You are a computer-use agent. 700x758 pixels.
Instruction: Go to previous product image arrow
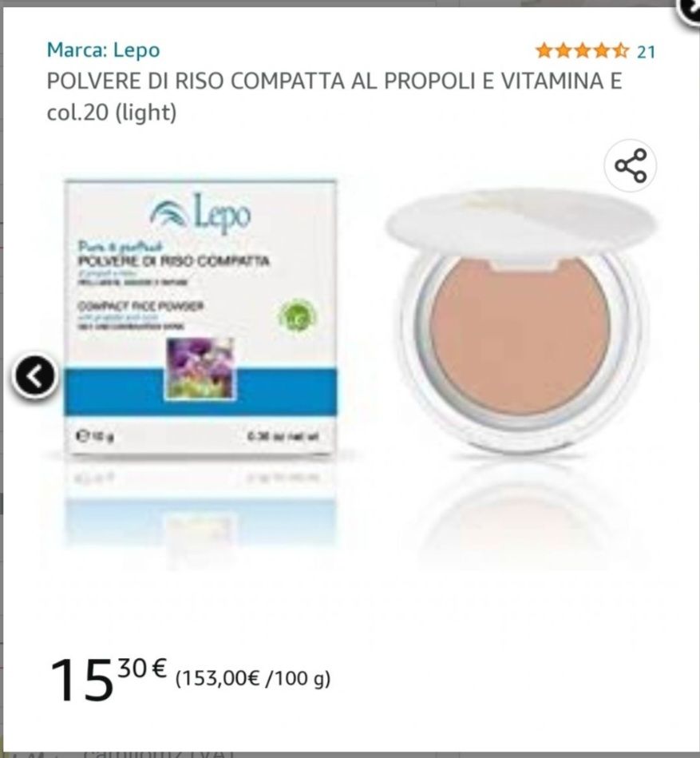pos(35,376)
